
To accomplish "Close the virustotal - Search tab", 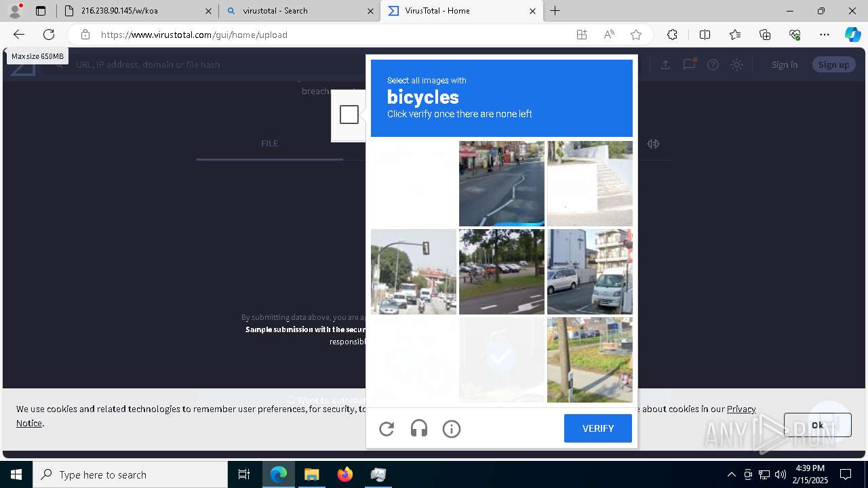I will (370, 11).
